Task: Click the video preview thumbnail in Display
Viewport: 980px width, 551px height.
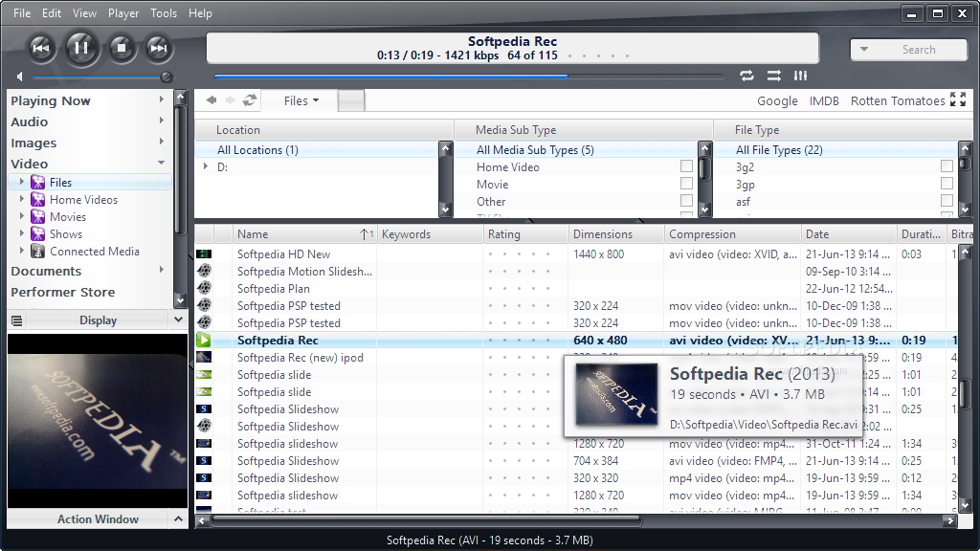Action: click(98, 421)
